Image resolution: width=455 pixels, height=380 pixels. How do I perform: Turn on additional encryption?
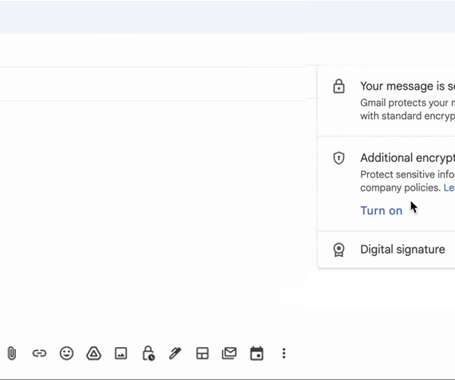(381, 211)
